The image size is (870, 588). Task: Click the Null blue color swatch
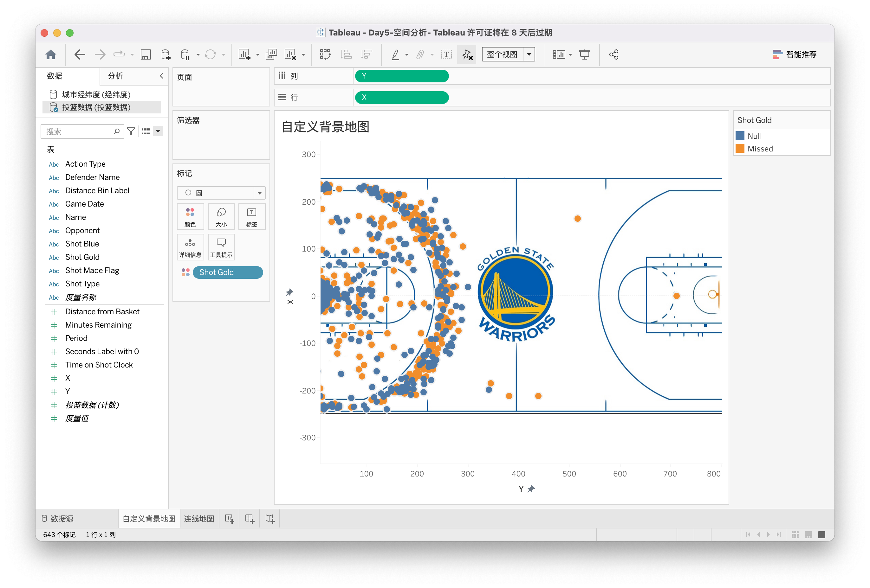[740, 135]
